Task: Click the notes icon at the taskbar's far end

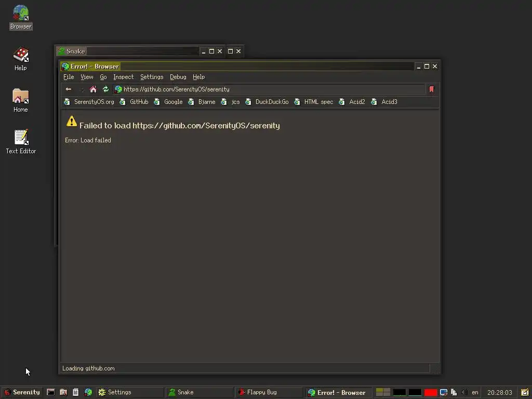Action: tap(525, 392)
